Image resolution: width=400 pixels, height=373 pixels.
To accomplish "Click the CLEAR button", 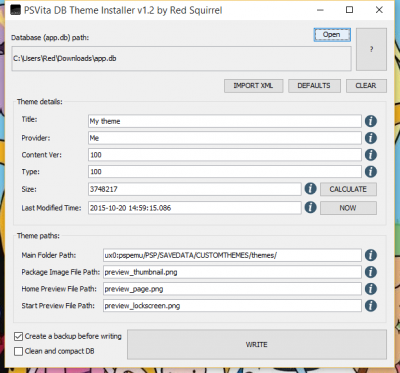I will point(366,86).
